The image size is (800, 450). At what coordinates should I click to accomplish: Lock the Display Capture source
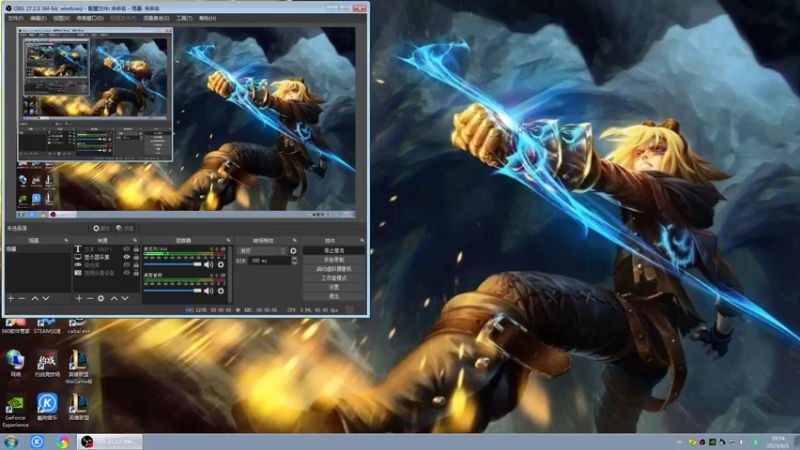136,257
